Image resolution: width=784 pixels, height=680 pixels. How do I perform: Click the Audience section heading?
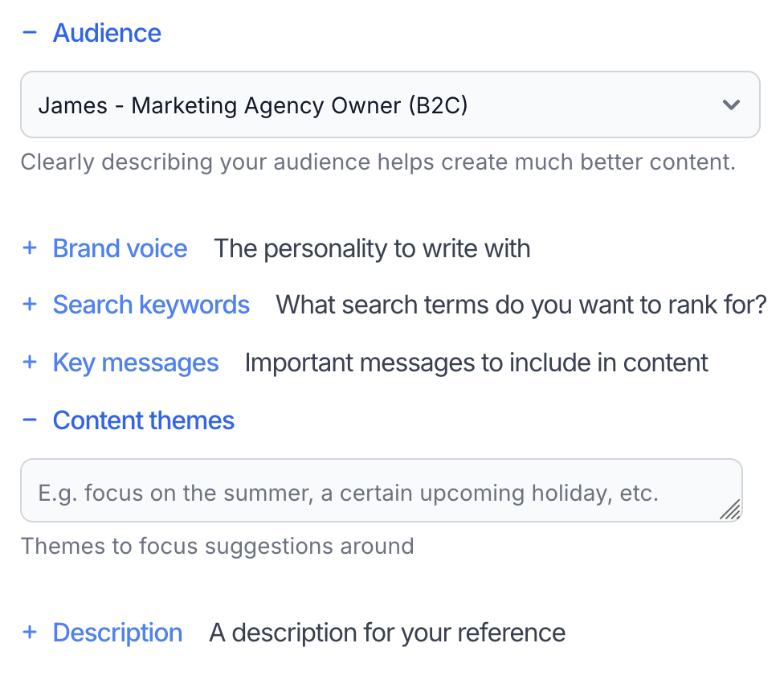107,33
